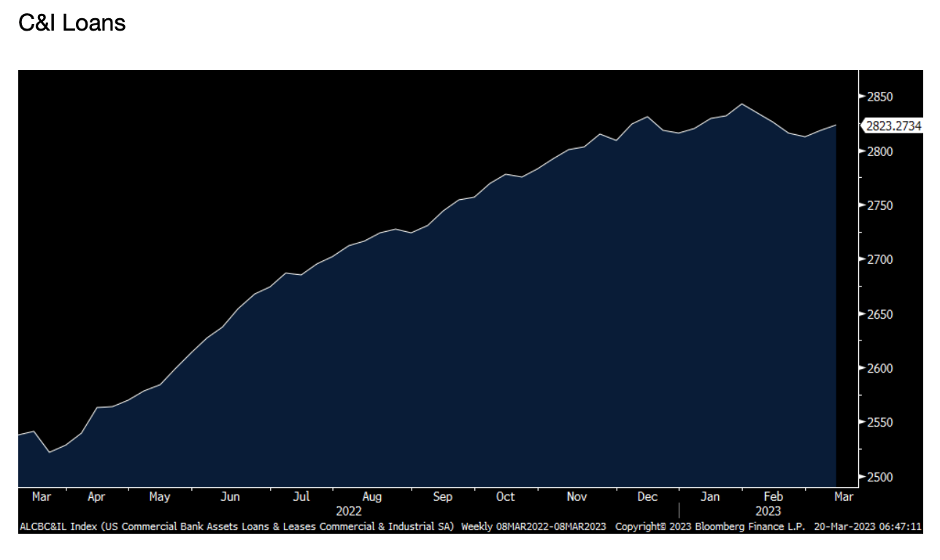
Task: Select the 2750 y-axis tick label
Action: click(x=879, y=206)
